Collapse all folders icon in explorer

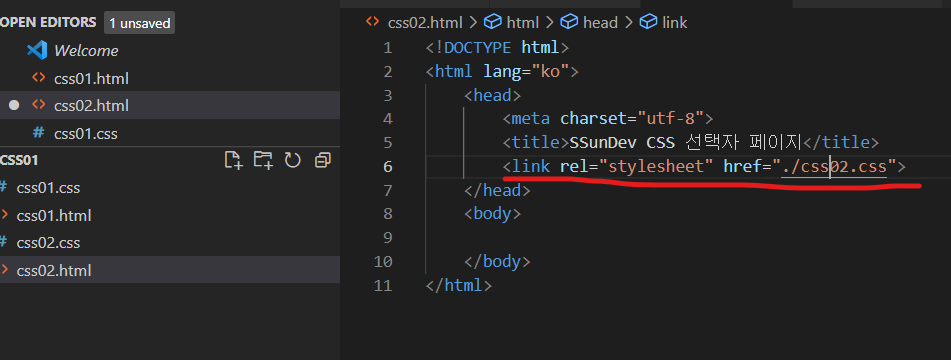323,160
